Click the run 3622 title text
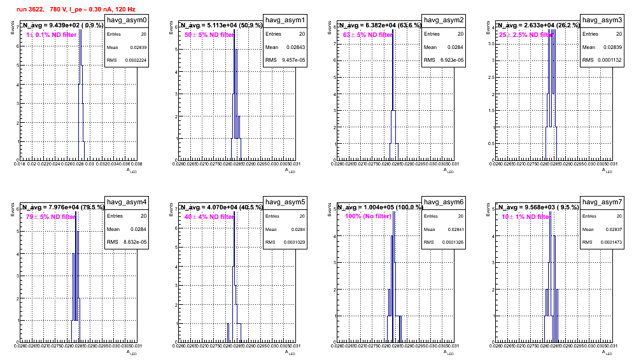The height and width of the screenshot is (364, 634). pos(76,10)
